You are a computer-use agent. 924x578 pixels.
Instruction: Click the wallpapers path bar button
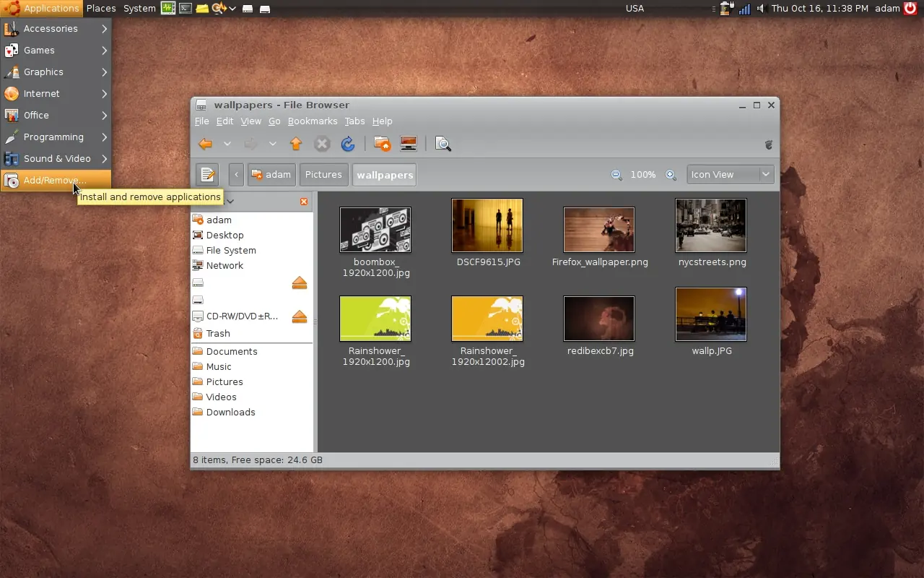coord(385,175)
